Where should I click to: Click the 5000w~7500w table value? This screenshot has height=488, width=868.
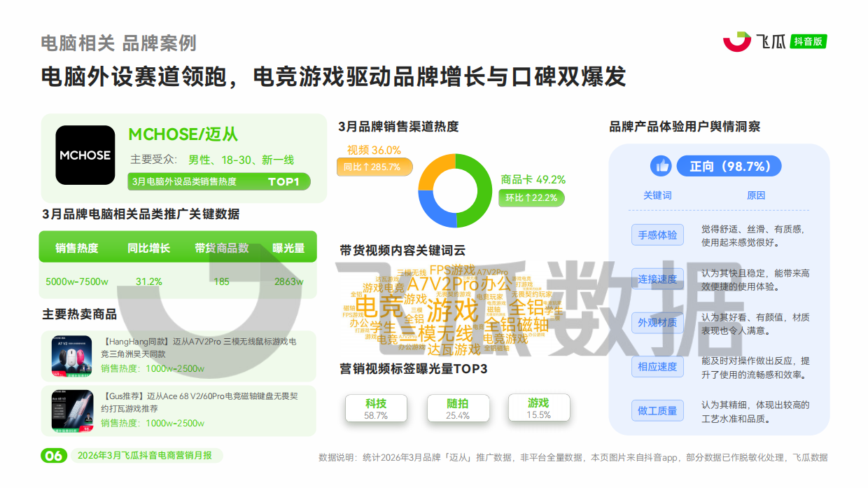click(77, 281)
